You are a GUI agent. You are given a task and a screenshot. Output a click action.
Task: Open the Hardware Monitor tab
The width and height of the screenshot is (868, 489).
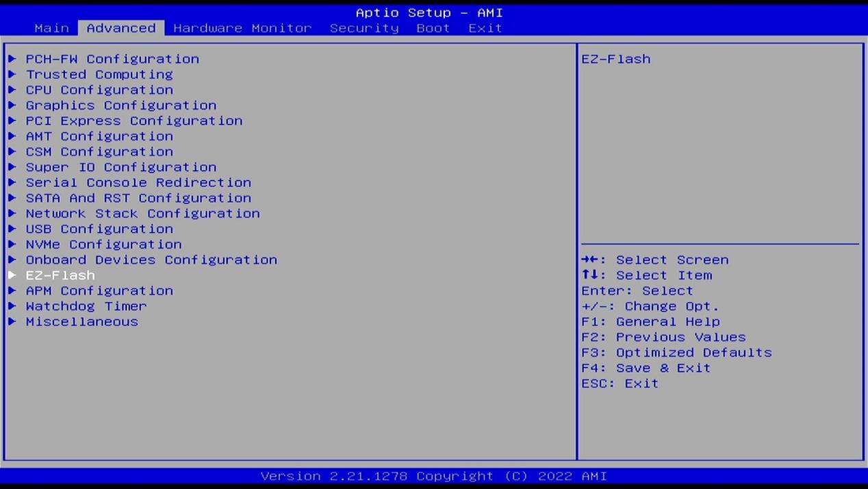point(242,28)
